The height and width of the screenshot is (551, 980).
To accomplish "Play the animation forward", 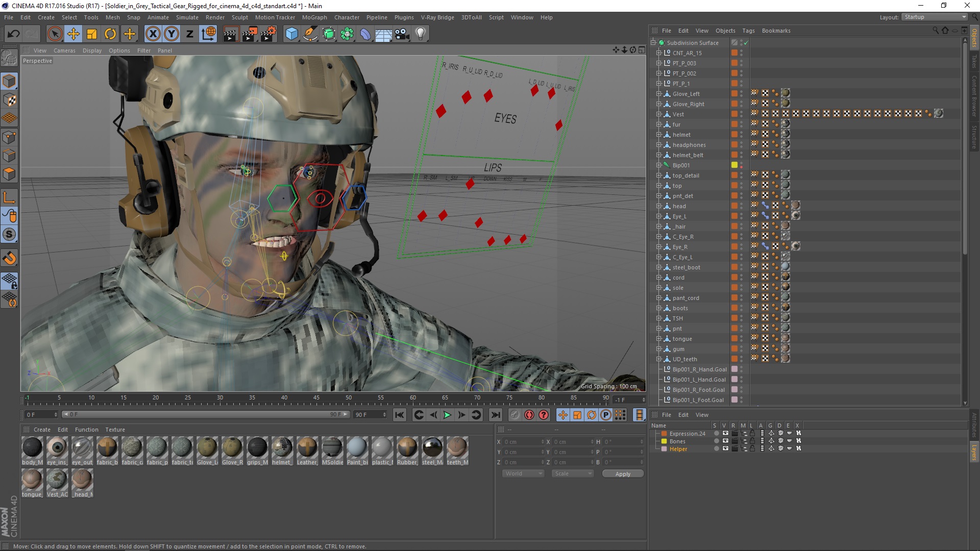I will 447,415.
